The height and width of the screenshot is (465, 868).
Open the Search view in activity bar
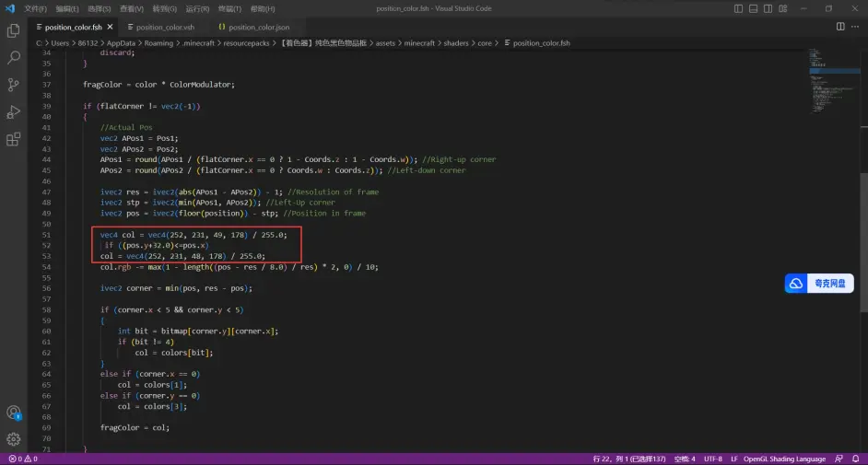(13, 58)
